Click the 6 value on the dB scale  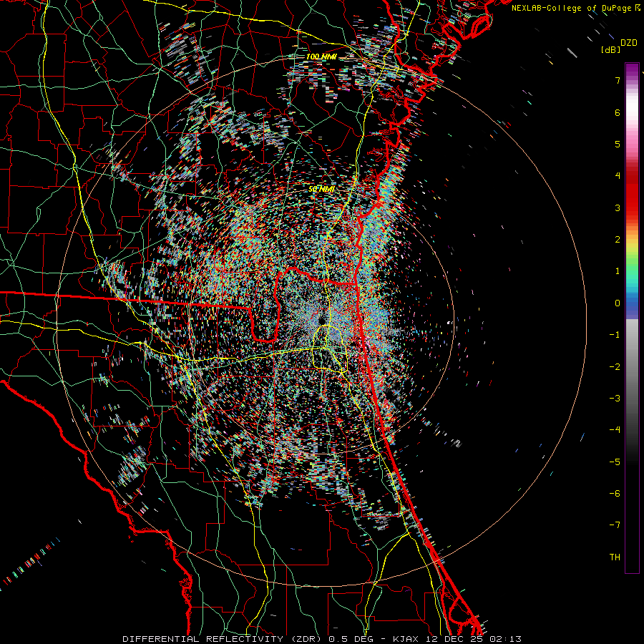[x=618, y=112]
